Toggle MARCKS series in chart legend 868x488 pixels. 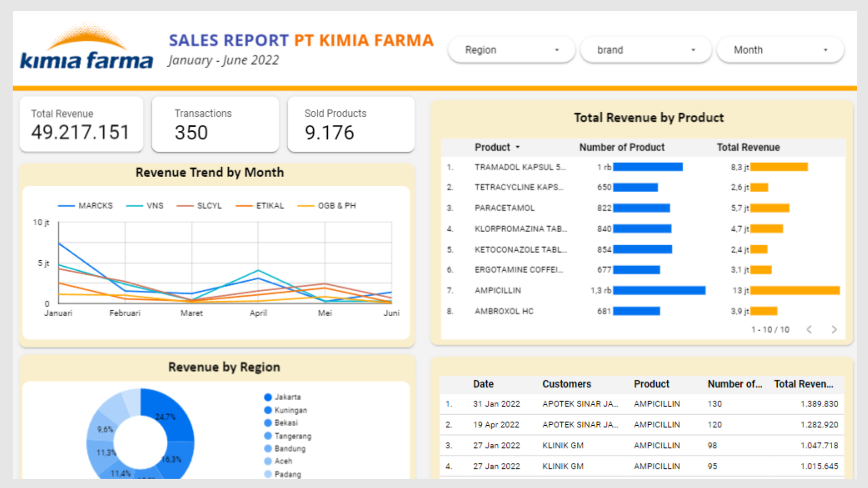[85, 206]
